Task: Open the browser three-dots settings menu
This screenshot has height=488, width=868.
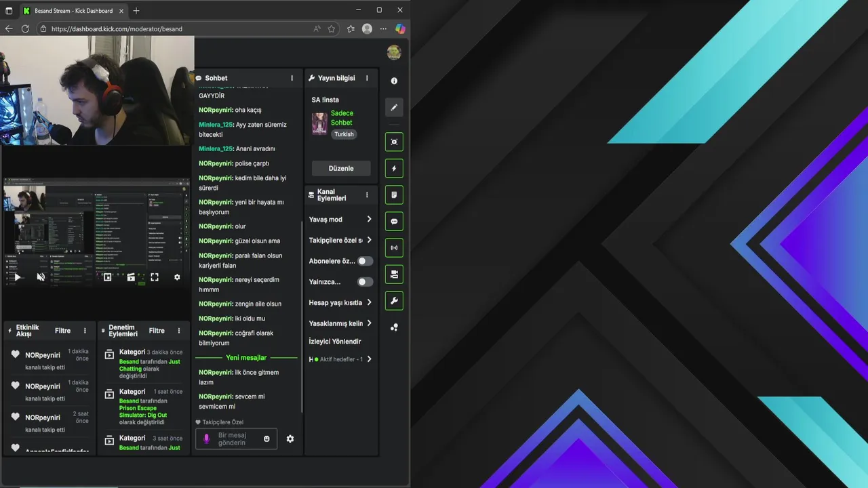Action: pos(383,29)
